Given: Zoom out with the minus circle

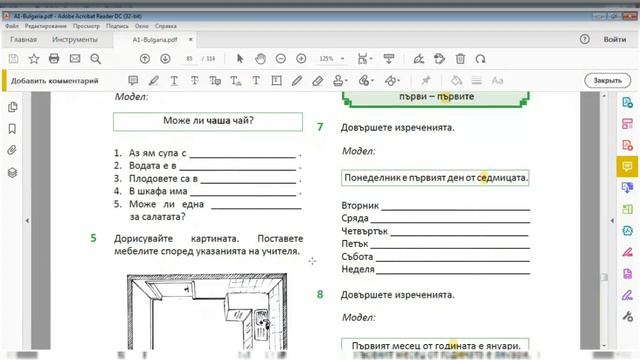Looking at the screenshot, I should coord(280,59).
